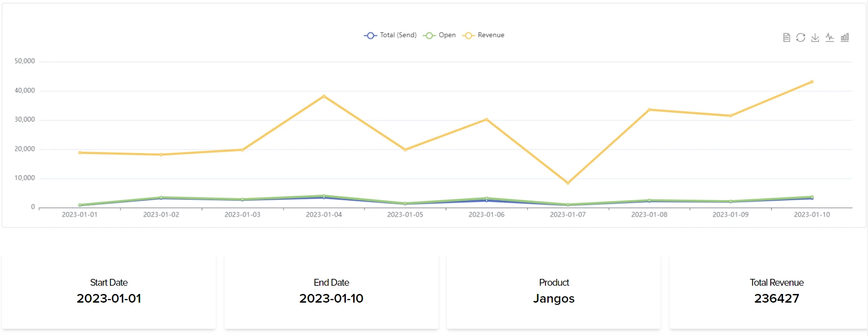The image size is (868, 336).
Task: Click the Revenue point on 2023-01-07
Action: click(568, 183)
